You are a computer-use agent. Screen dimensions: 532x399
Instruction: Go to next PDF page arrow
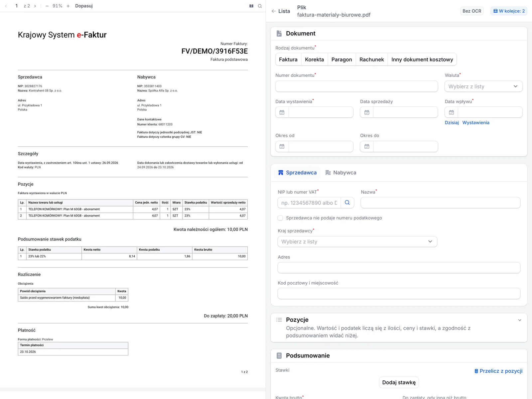(x=35, y=6)
